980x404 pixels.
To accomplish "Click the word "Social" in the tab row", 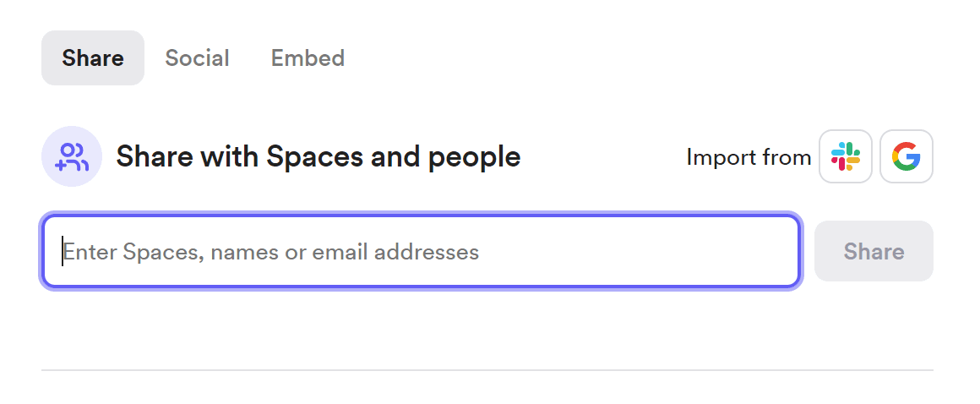I will (x=197, y=58).
